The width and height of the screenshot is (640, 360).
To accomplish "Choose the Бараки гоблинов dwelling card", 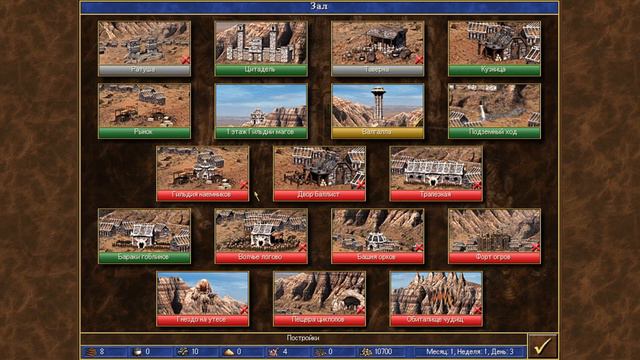I will point(144,236).
